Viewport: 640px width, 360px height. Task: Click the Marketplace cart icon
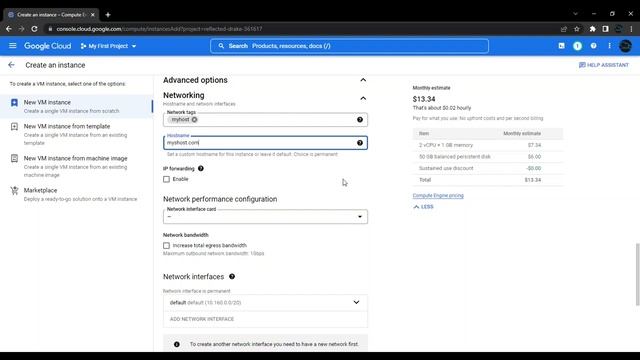[14, 191]
